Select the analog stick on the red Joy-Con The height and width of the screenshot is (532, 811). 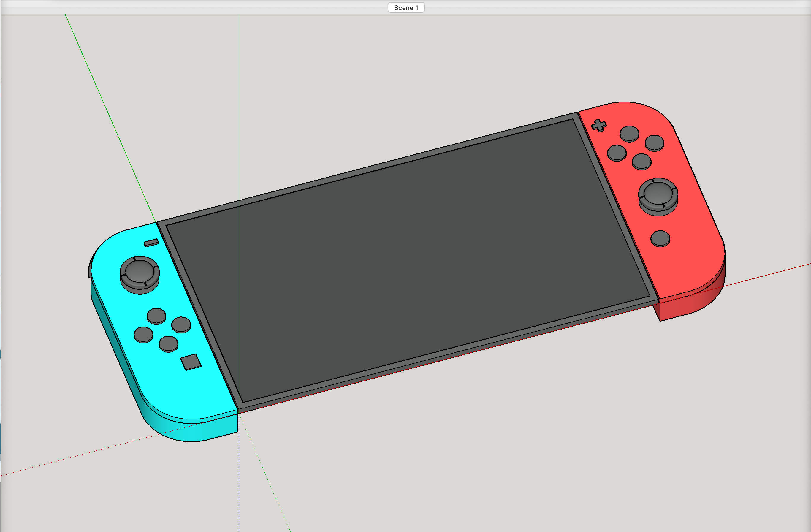pos(658,197)
